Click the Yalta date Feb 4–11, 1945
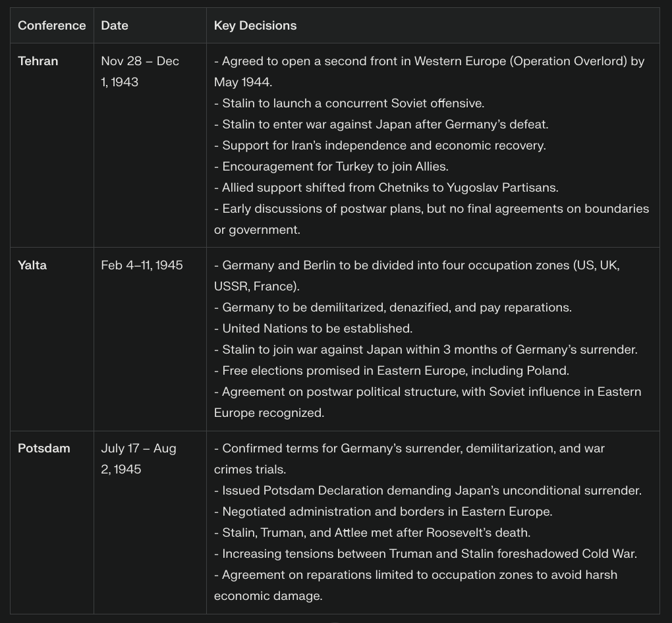 [142, 265]
